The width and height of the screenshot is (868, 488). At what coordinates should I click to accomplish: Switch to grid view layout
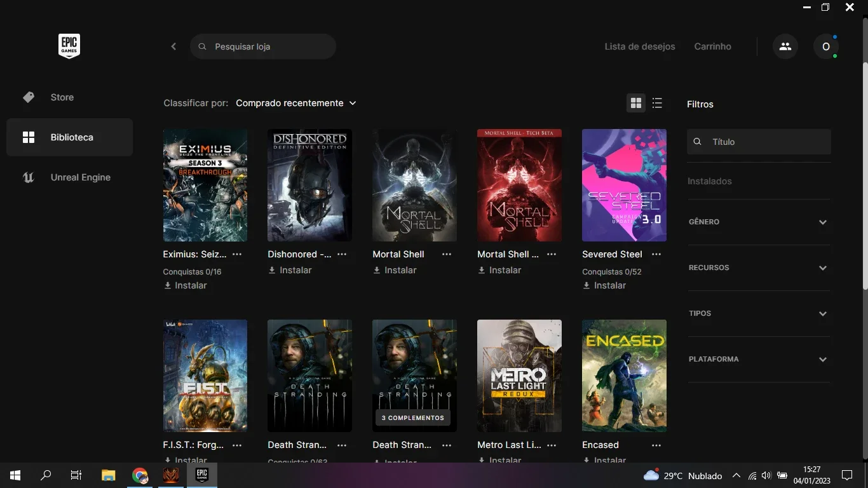(636, 103)
